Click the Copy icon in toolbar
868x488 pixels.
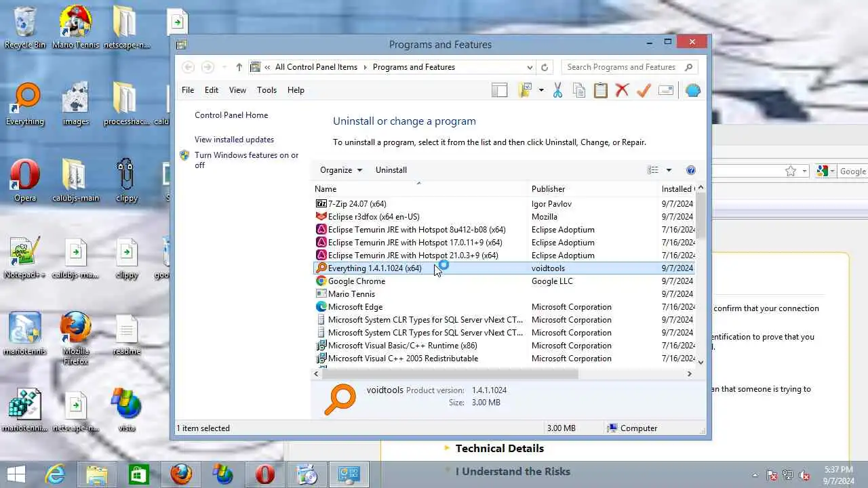(x=578, y=90)
